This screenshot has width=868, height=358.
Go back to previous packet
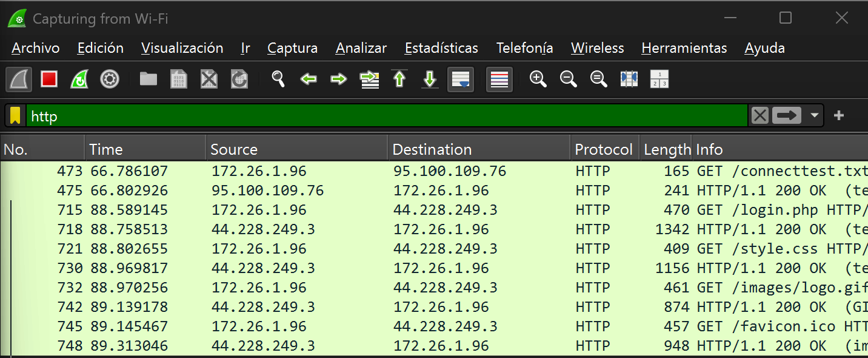(309, 79)
